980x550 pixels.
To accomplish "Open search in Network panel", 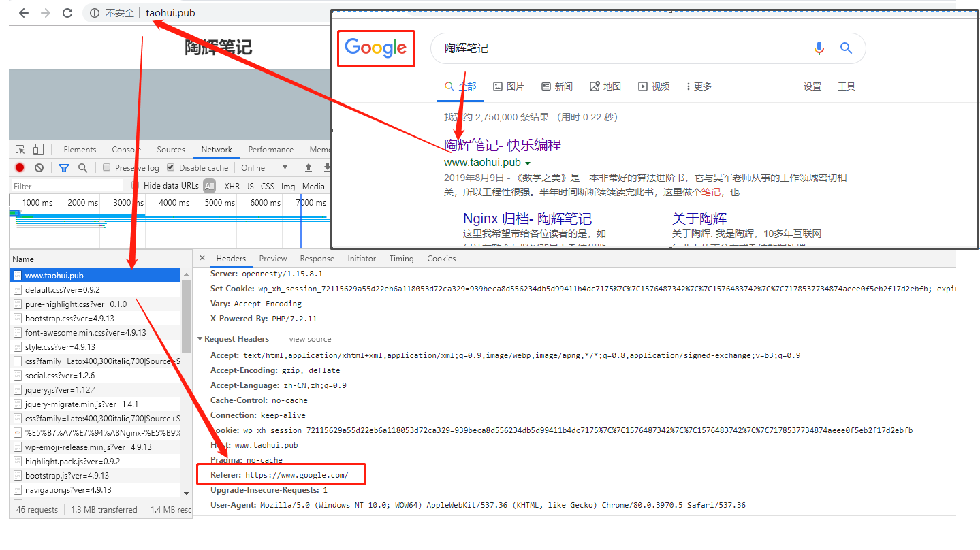I will pos(82,167).
